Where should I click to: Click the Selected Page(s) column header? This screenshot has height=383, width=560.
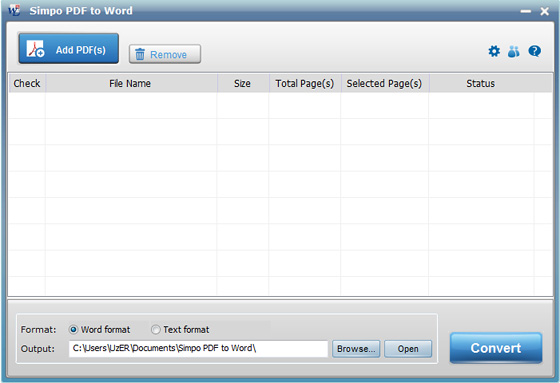pyautogui.click(x=384, y=83)
